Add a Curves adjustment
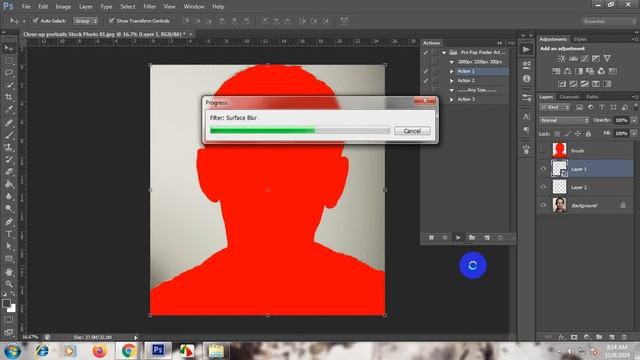This screenshot has height=360, width=640. point(584,59)
